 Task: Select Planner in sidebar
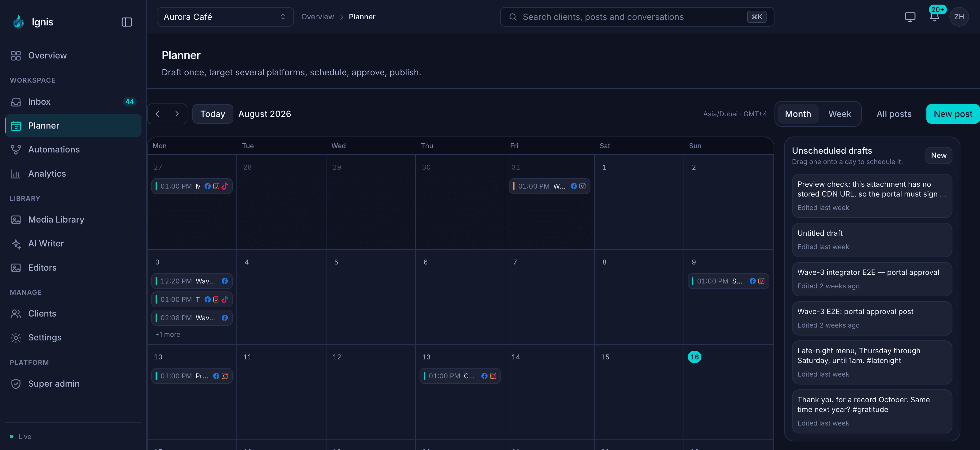73,126
